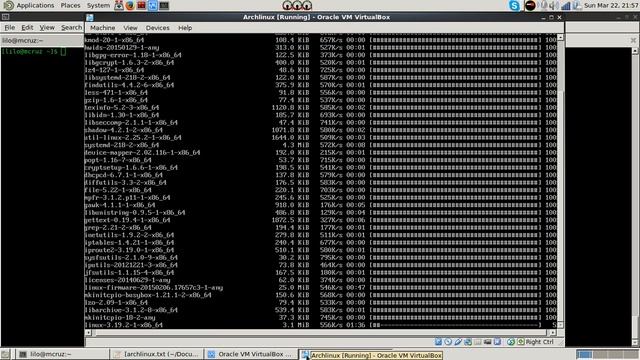Click the linux-3.19.2-1-x86_64 download line
640x360 pixels.
320,325
